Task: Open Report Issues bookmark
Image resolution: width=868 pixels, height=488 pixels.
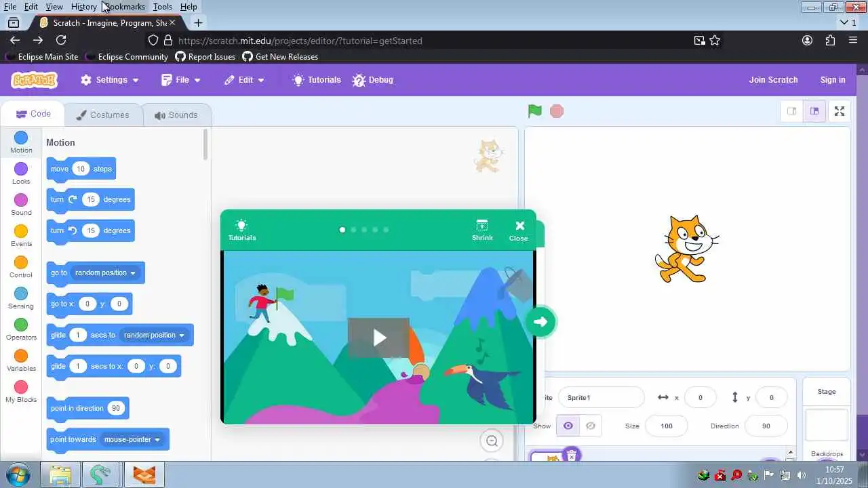Action: (x=205, y=57)
